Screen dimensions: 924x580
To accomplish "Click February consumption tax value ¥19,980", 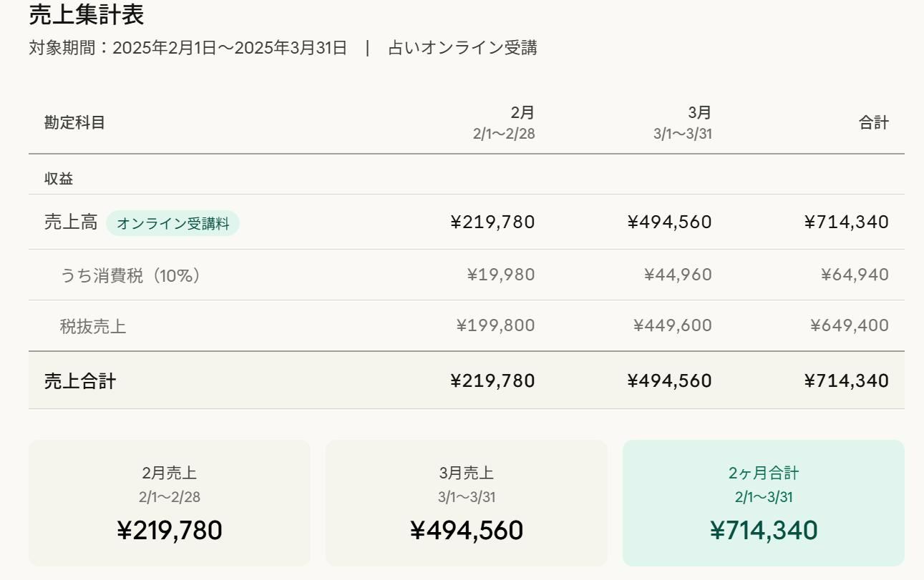I will [x=500, y=275].
